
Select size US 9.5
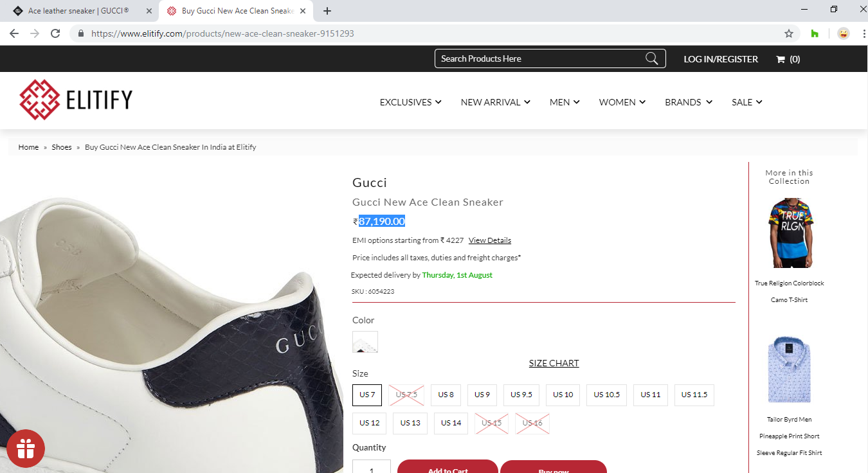coord(521,395)
